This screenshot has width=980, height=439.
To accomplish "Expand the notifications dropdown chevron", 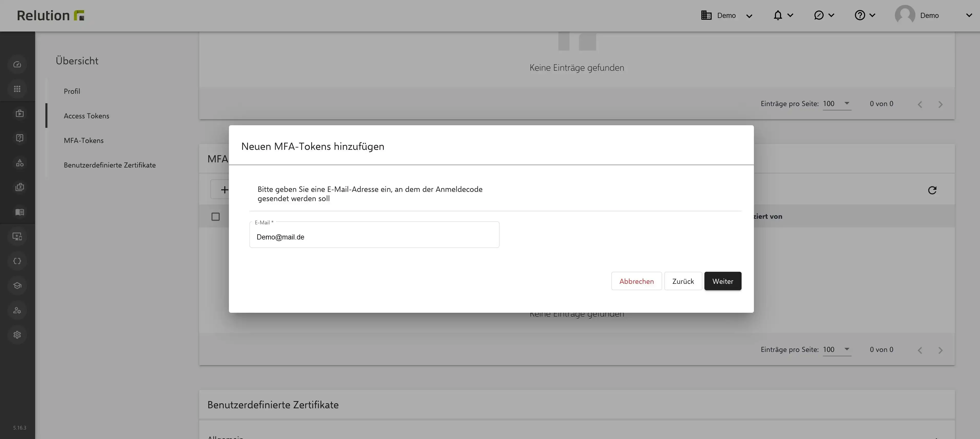I will (790, 15).
